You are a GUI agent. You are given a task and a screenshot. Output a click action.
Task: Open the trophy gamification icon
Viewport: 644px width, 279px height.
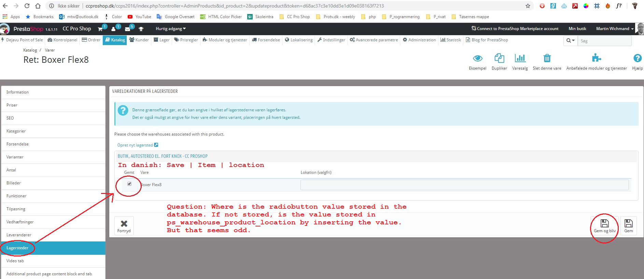141,29
